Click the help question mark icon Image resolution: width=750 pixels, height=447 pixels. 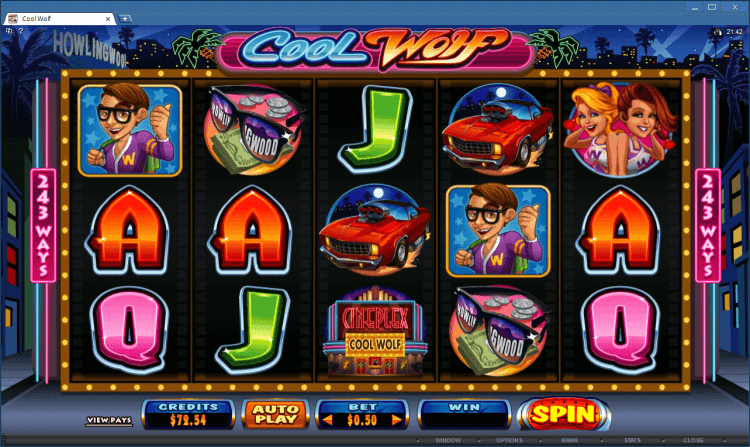(21, 31)
